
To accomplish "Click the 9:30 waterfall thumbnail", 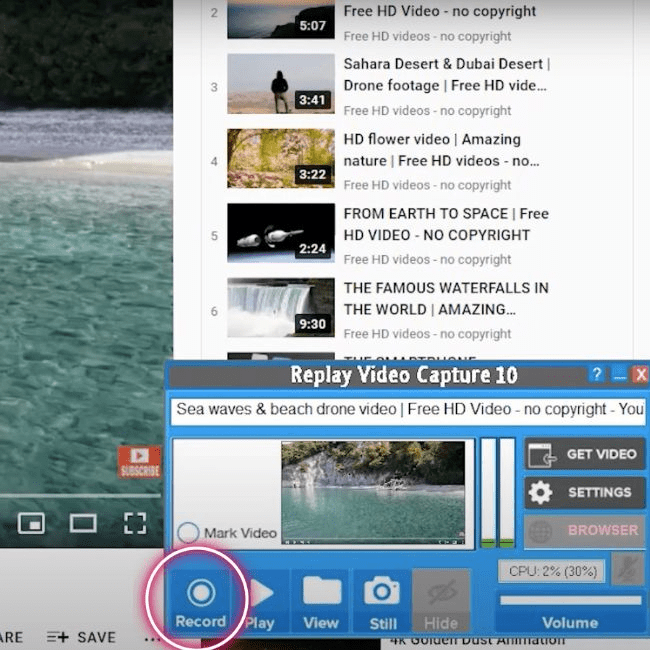I will pos(281,308).
